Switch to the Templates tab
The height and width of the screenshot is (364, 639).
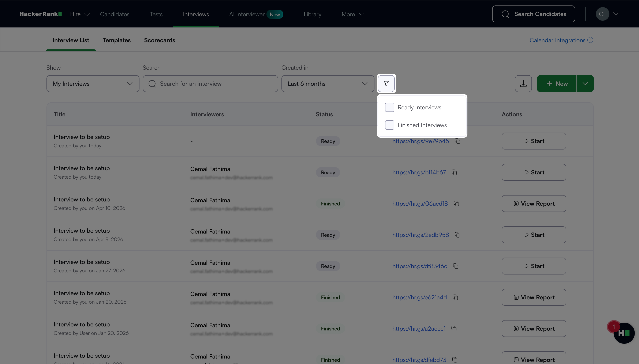(117, 40)
